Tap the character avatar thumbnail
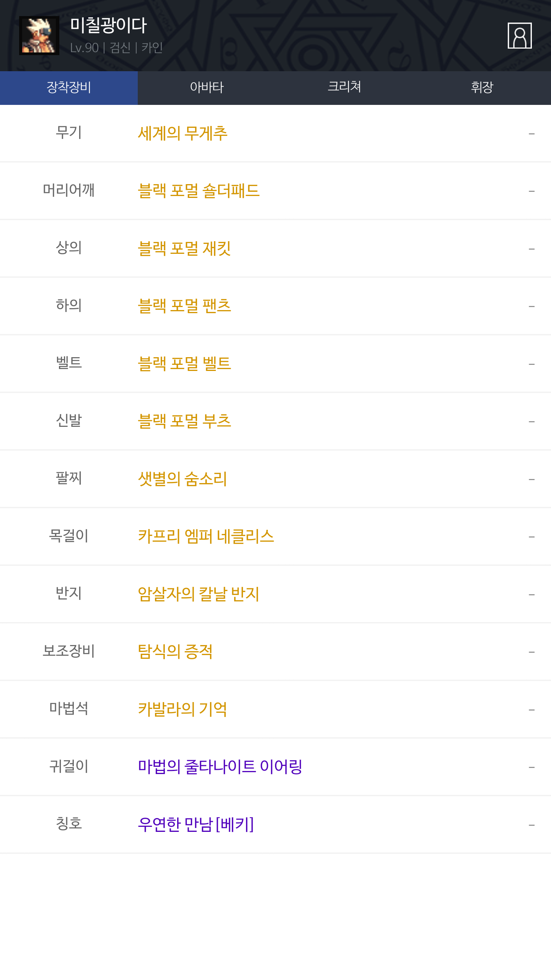551x980 pixels. pos(39,36)
